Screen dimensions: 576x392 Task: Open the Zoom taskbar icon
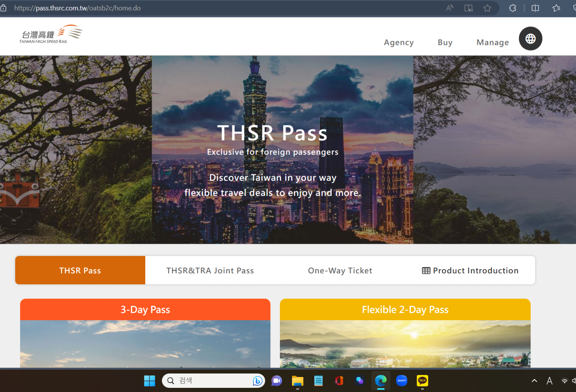point(402,381)
